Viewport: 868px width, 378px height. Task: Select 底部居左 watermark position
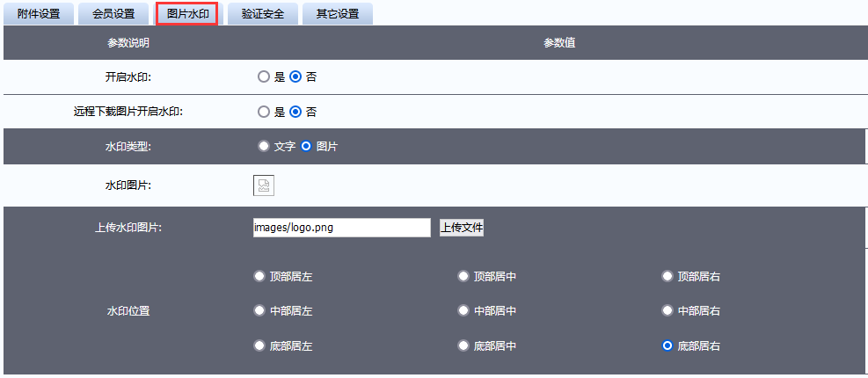[x=259, y=345]
